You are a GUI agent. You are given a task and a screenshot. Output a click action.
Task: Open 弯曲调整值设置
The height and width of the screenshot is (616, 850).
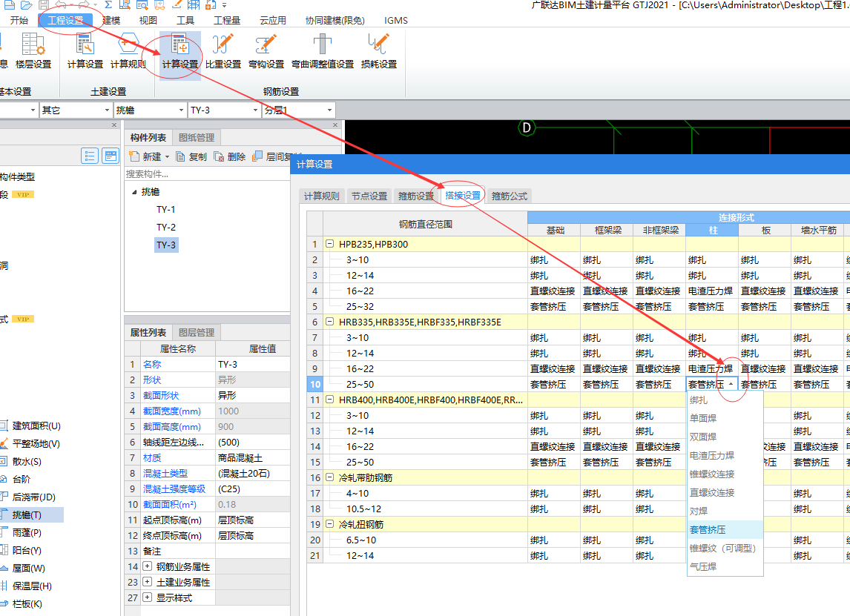(x=323, y=51)
